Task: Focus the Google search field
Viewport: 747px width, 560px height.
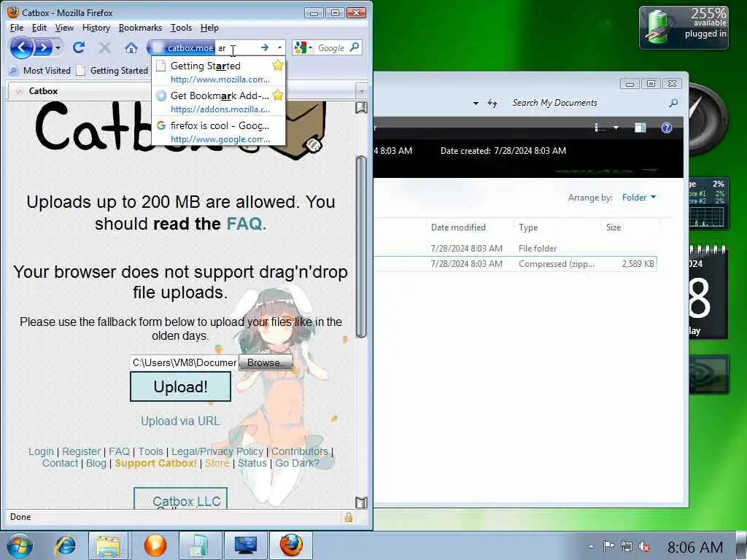Action: coord(331,47)
